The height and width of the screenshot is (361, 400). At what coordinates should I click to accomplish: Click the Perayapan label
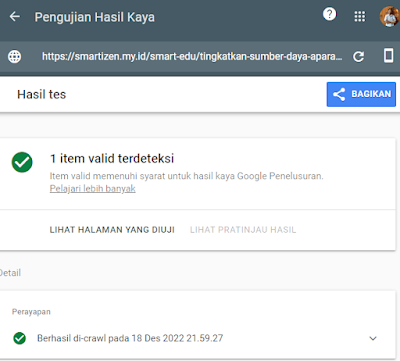[31, 312]
